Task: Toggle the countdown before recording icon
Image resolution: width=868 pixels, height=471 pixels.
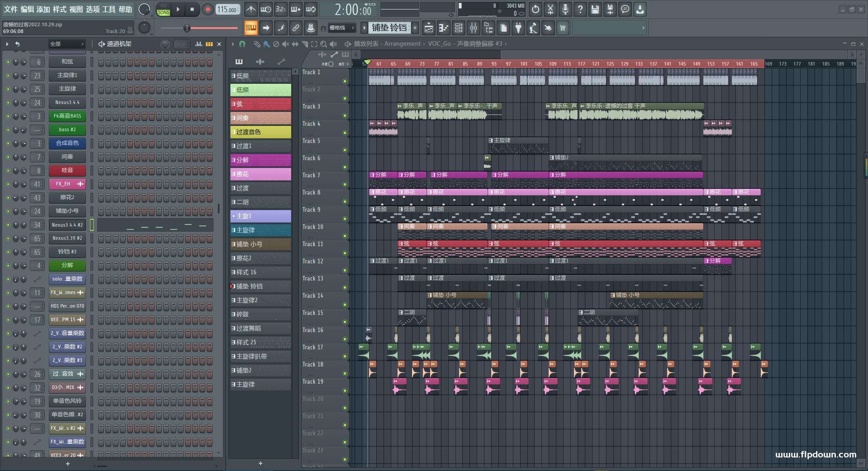Action: point(281,9)
